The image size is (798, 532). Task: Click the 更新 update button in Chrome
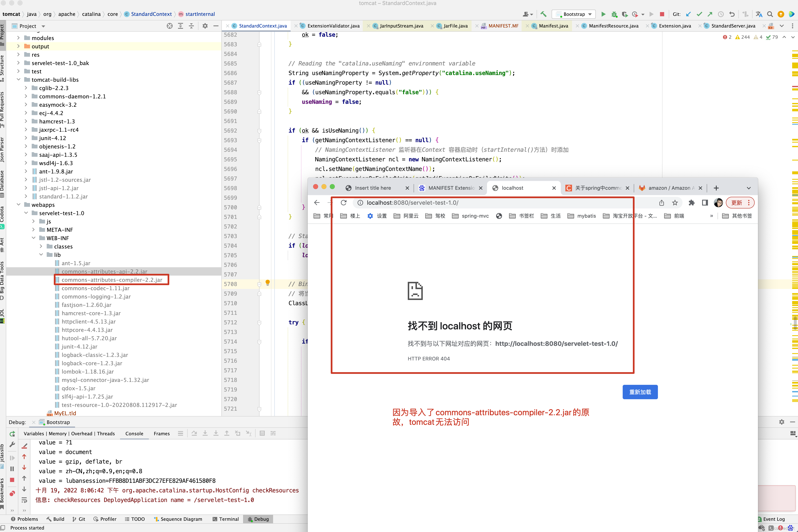coord(736,203)
